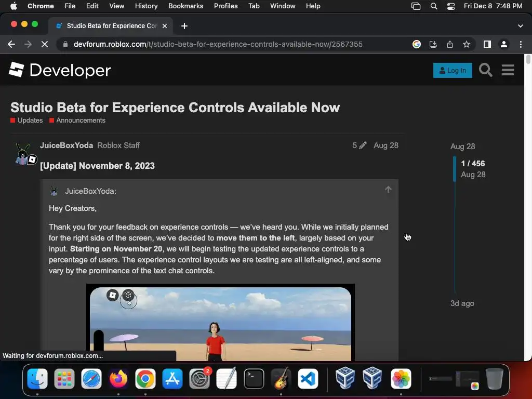The width and height of the screenshot is (532, 399).
Task: Open the Help menu
Action: point(313,6)
